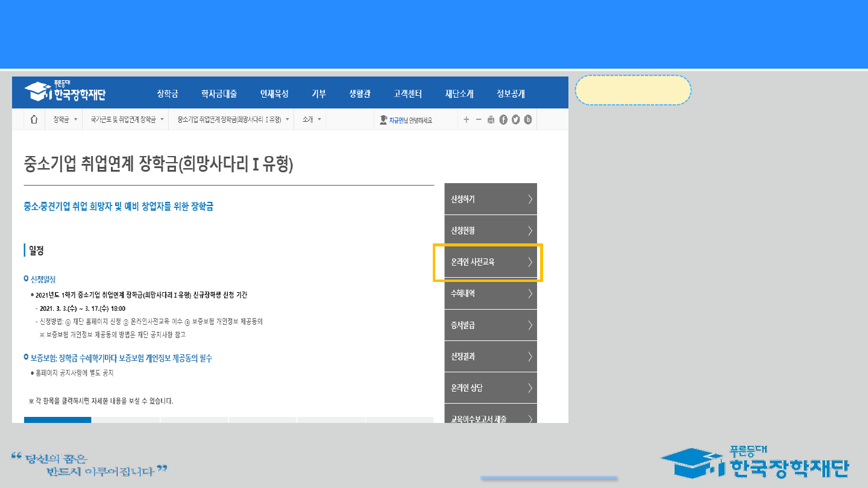Click the minus zoom-out icon
Image resolution: width=868 pixels, height=488 pixels.
tap(479, 120)
